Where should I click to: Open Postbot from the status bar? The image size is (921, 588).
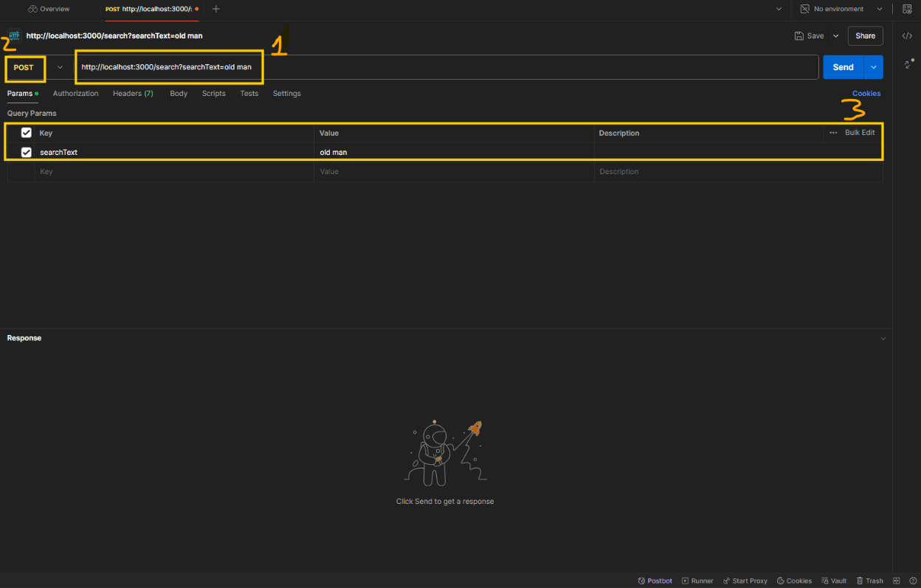(655, 581)
